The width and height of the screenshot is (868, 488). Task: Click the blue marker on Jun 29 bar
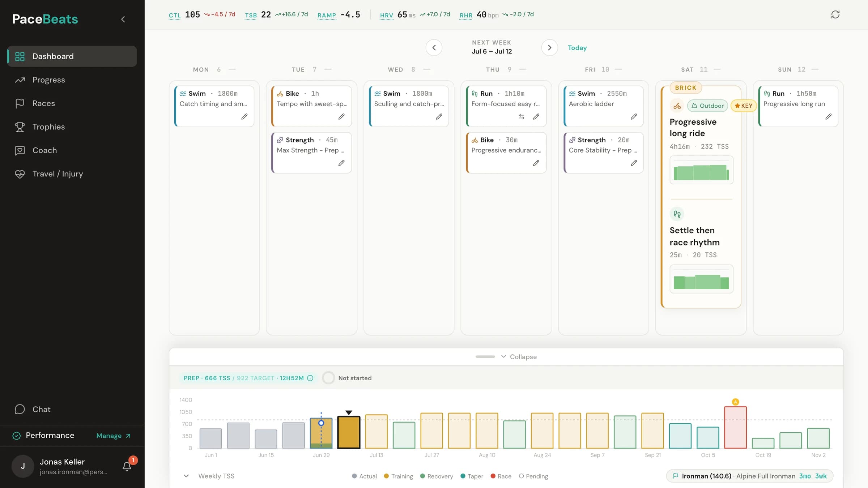click(321, 423)
